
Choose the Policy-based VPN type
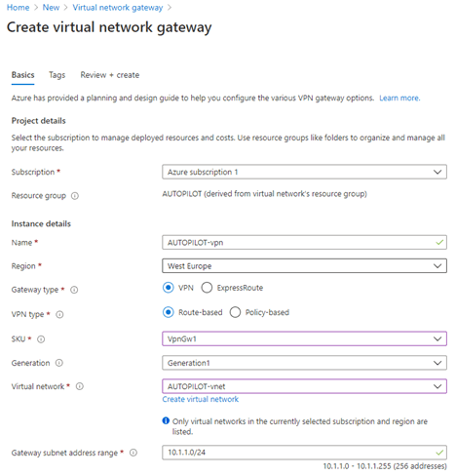click(235, 312)
